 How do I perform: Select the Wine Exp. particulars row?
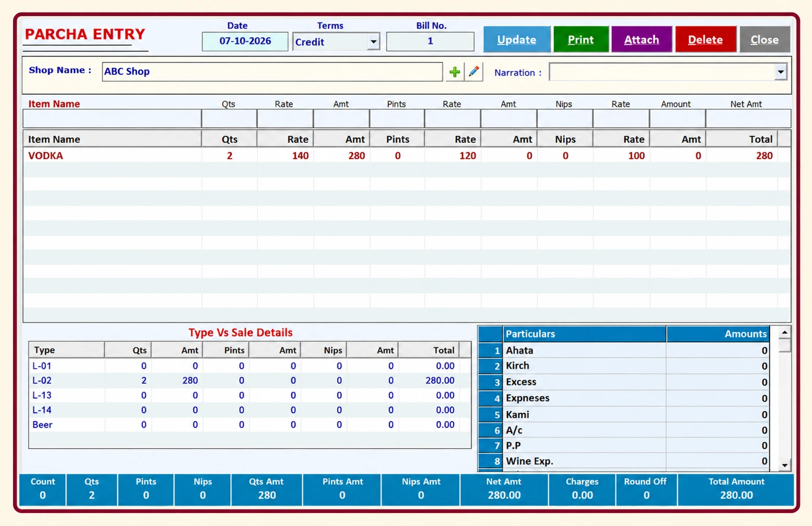pyautogui.click(x=624, y=461)
